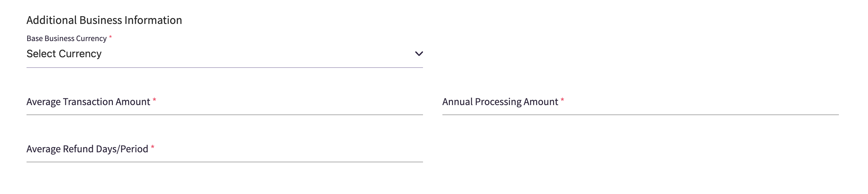868x194 pixels.
Task: Click the chevron arrow on currency dropdown
Action: tap(418, 54)
